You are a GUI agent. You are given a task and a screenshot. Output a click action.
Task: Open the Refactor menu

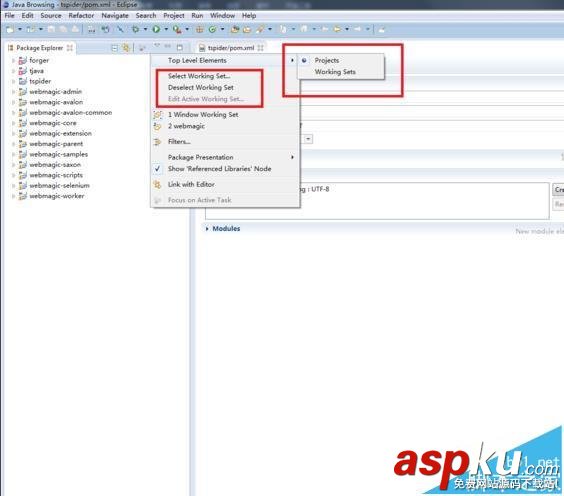(81, 15)
